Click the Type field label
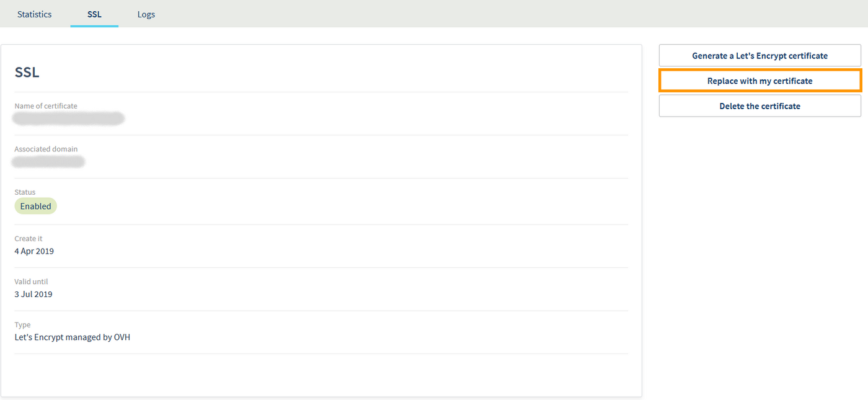The width and height of the screenshot is (868, 400). (x=22, y=324)
